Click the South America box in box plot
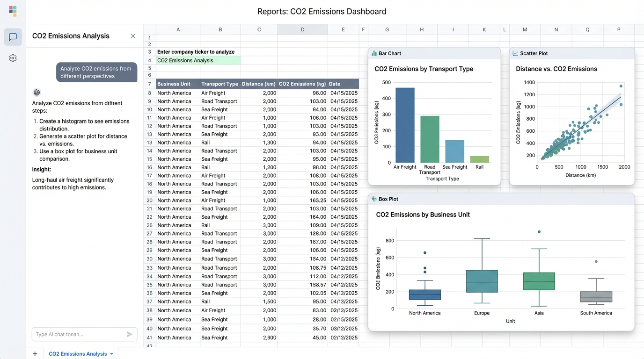Screen dimensions: 644x359 click(596, 297)
